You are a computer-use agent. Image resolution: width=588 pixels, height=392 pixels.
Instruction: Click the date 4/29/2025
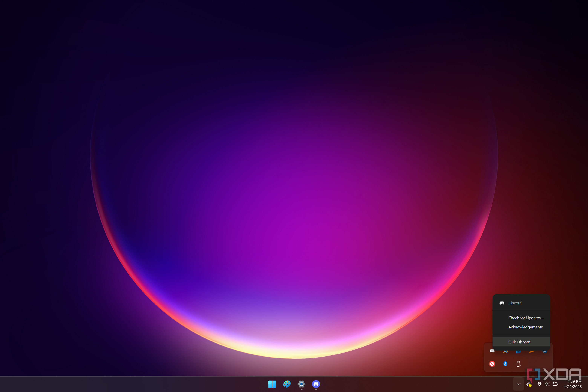(x=573, y=387)
